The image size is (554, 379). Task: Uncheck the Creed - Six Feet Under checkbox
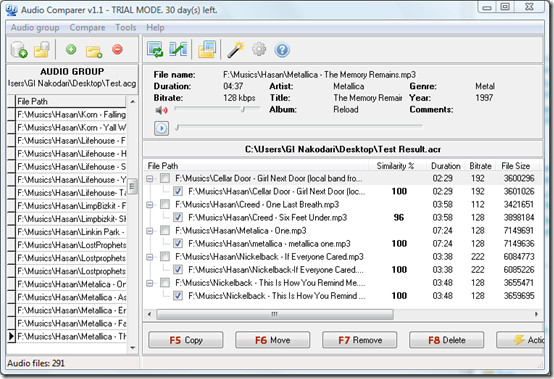point(178,218)
